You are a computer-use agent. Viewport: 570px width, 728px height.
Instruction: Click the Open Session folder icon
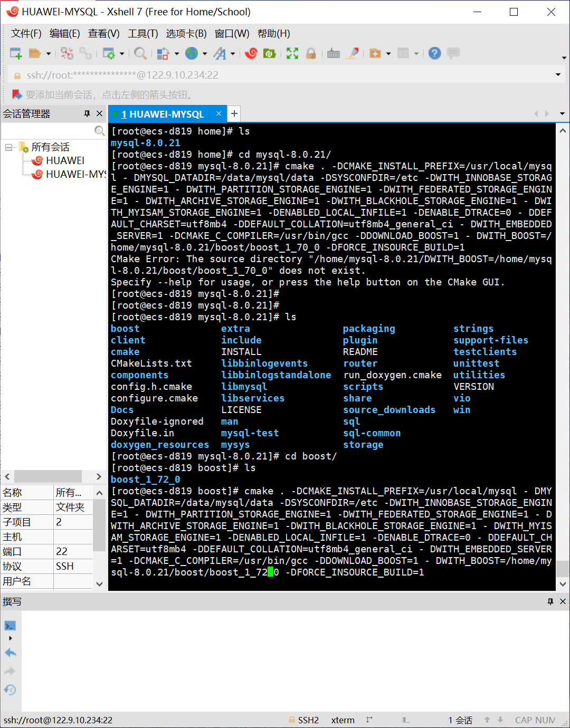click(x=35, y=53)
